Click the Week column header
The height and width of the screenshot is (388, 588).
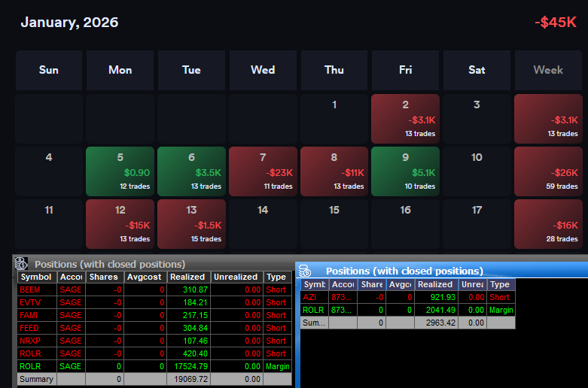tap(548, 70)
